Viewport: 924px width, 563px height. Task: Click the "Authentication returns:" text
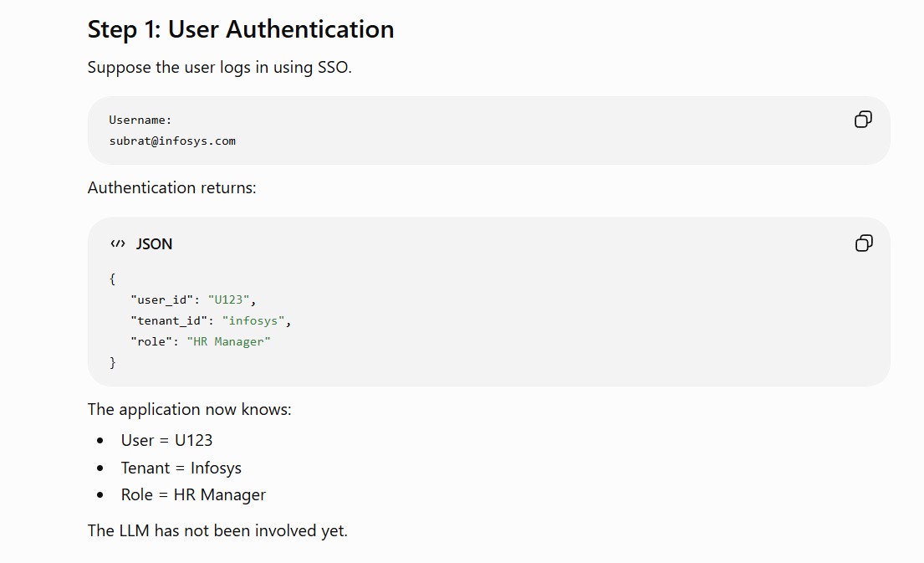172,187
